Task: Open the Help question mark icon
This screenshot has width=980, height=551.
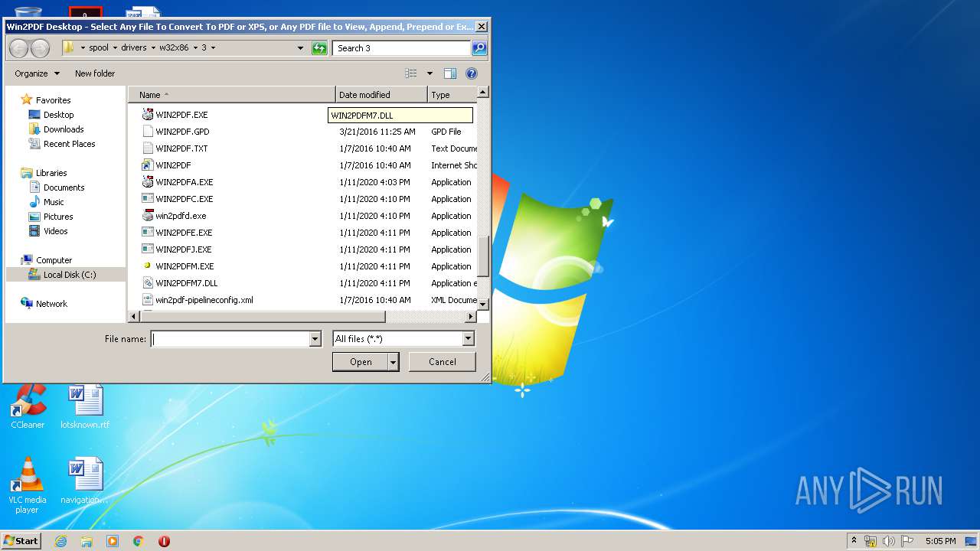Action: pos(472,73)
